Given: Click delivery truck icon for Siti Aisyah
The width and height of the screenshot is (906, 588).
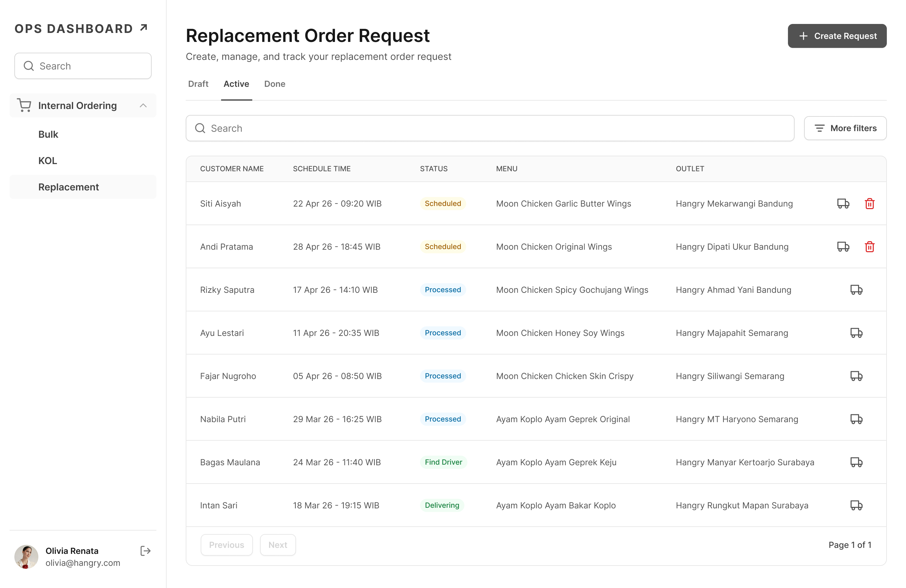Looking at the screenshot, I should click(843, 204).
